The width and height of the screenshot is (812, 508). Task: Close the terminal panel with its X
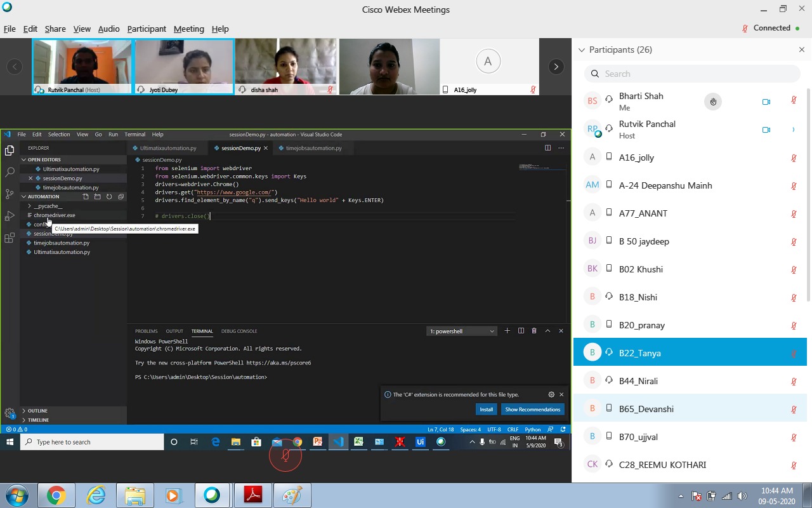[561, 331]
